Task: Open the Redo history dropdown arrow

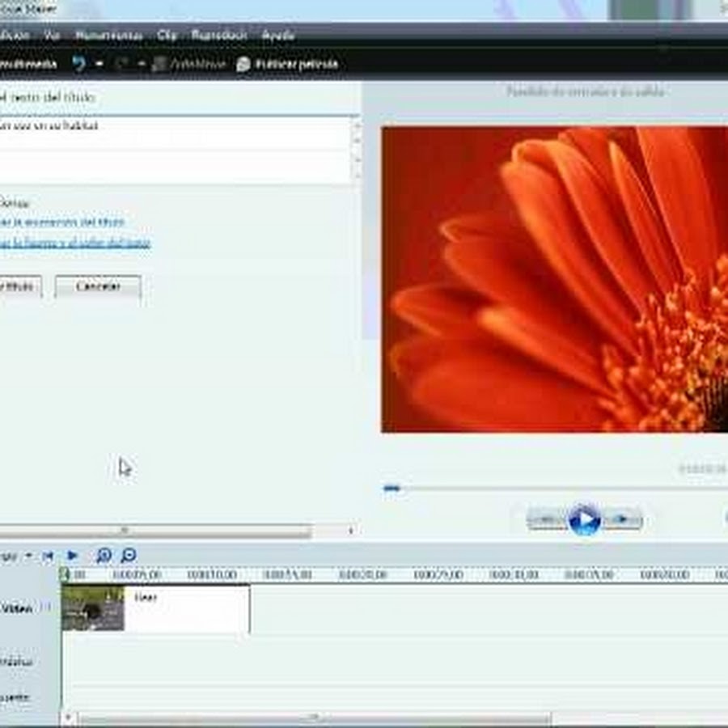Action: pos(141,64)
